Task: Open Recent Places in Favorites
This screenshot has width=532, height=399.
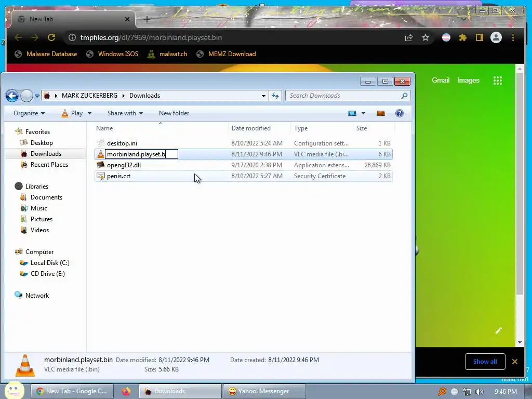Action: point(49,165)
